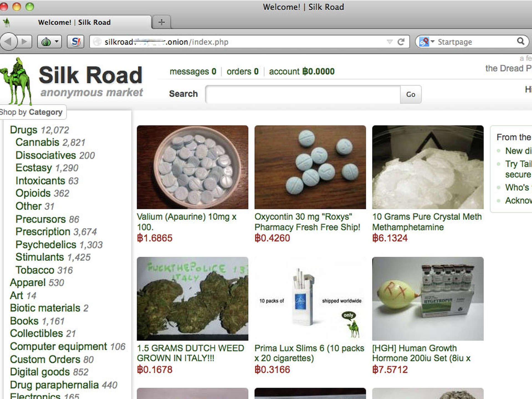Click the browser back arrow button
This screenshot has width=532, height=399.
(8, 42)
